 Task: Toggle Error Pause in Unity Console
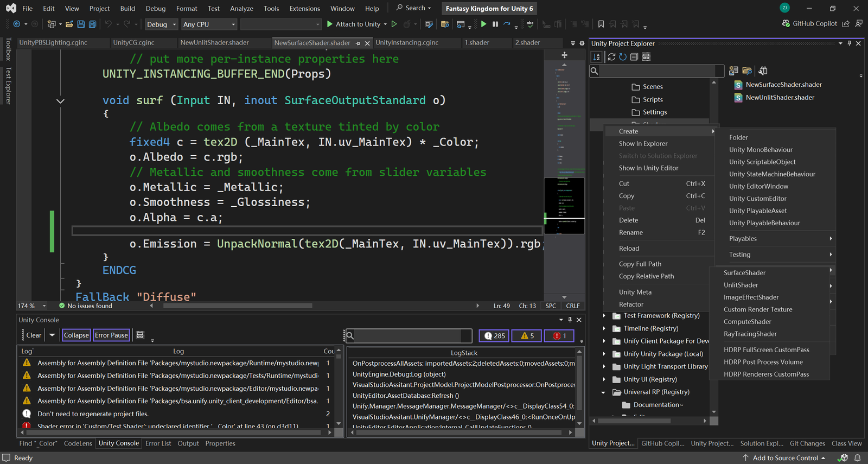coord(111,335)
